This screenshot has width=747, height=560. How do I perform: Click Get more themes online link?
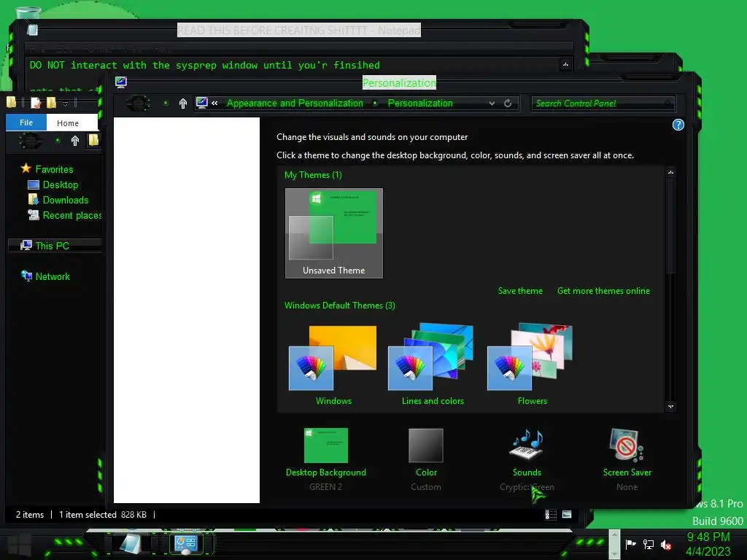(603, 291)
